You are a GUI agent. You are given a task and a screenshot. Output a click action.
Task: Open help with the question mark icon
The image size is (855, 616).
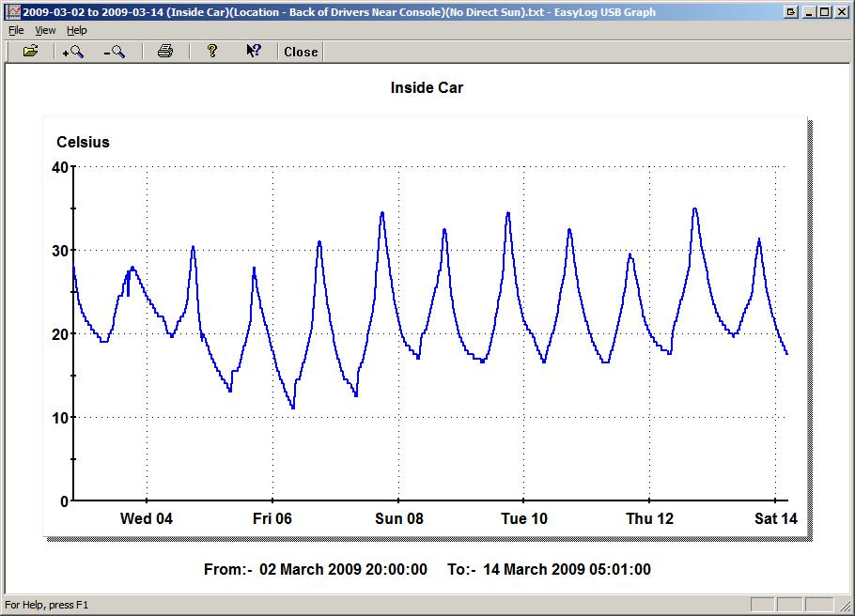[212, 52]
